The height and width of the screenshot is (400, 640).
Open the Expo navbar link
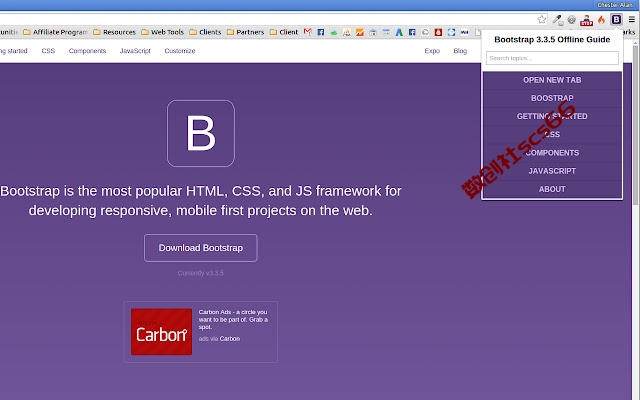click(x=432, y=51)
